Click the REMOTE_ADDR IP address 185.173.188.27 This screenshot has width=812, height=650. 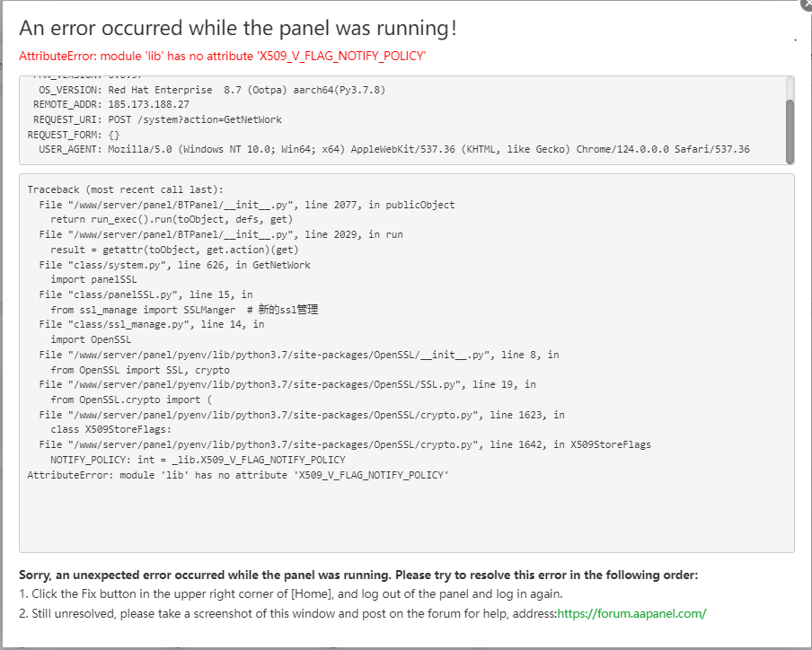point(148,104)
